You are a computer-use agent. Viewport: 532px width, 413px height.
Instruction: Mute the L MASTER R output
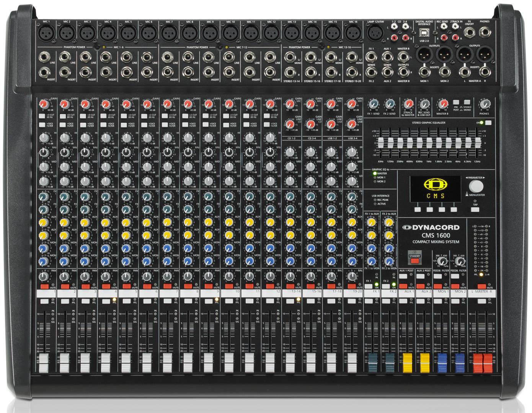tap(481, 286)
